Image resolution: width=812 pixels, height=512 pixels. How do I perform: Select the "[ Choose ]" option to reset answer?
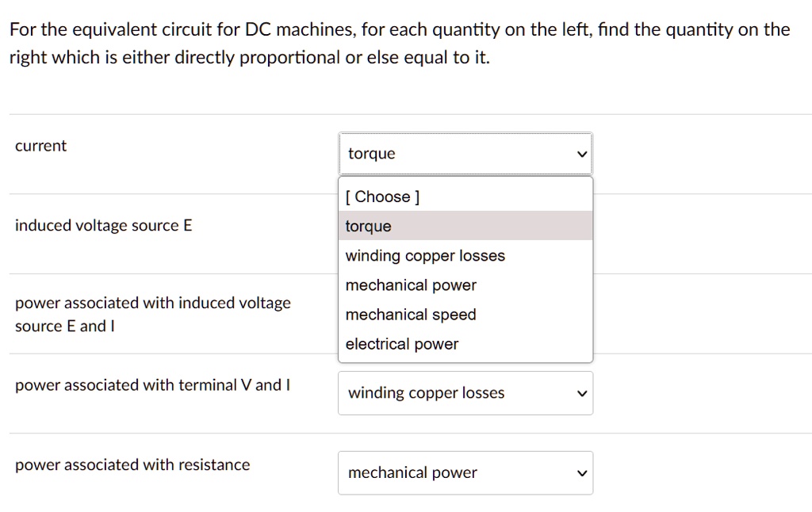381,197
